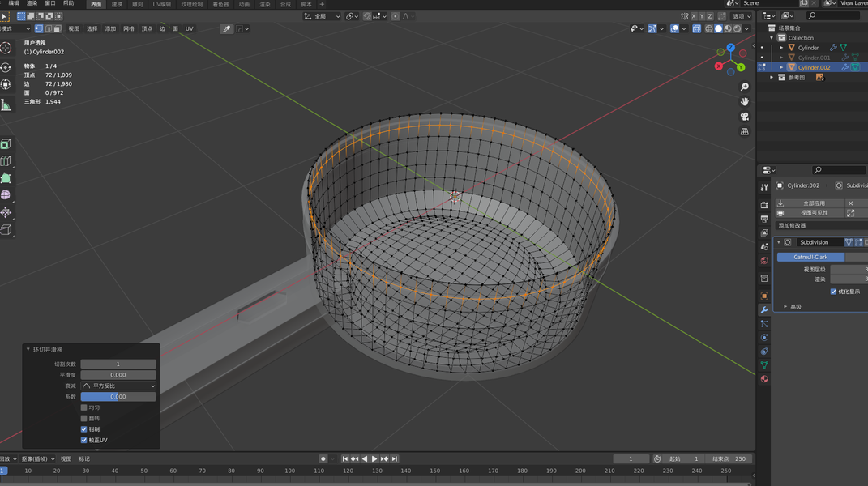The width and height of the screenshot is (868, 486).
Task: Open the 衰减 平方反比 falloff dropdown
Action: pyautogui.click(x=118, y=386)
